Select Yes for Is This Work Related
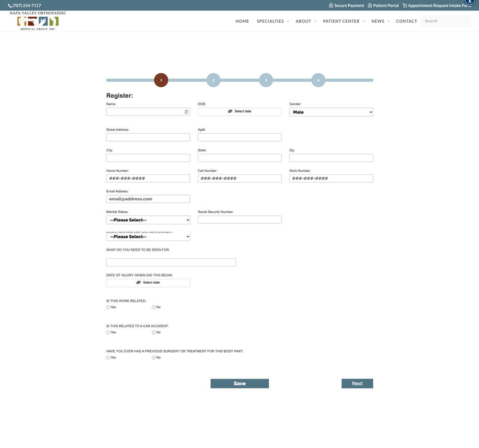Viewport: 479px width, 448px height. coord(108,308)
